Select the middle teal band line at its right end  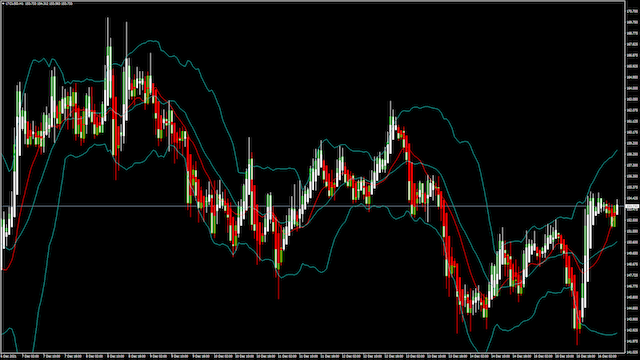pyautogui.click(x=615, y=243)
